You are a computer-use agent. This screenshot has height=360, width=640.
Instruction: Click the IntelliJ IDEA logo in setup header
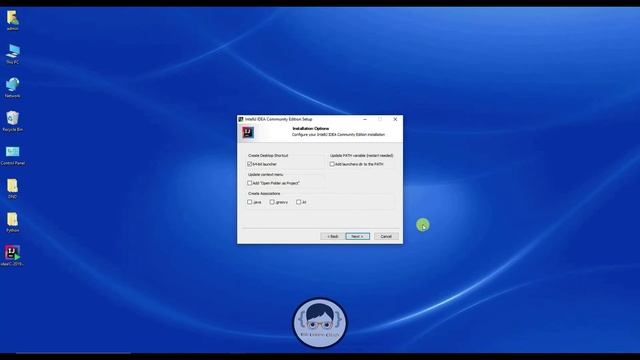[248, 132]
